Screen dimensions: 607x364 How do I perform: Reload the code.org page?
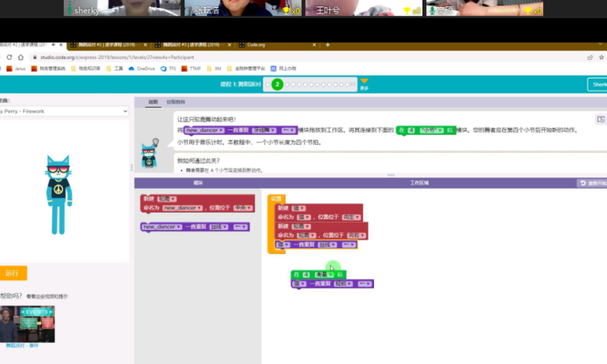tap(9, 57)
